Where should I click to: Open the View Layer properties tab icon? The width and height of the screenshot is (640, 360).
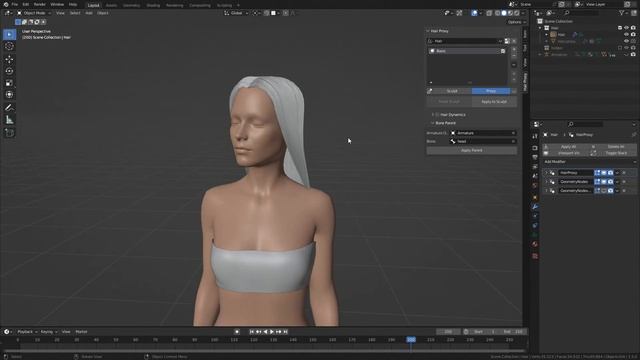535,167
